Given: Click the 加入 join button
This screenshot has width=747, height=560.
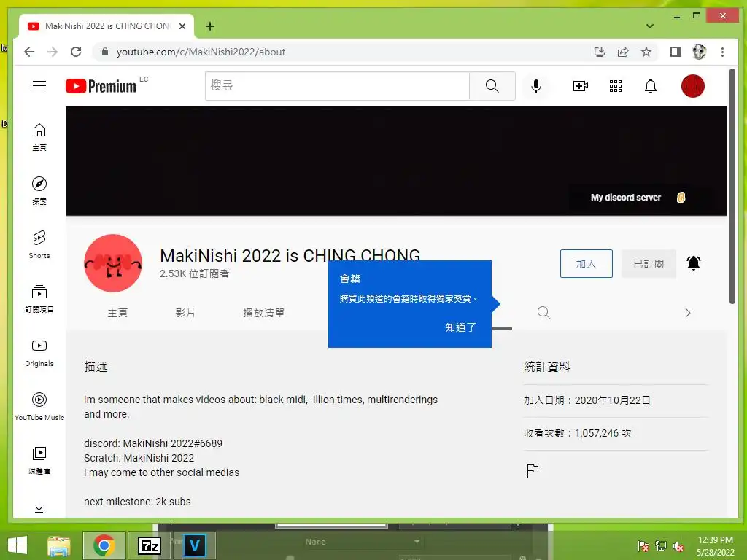Looking at the screenshot, I should 587,263.
